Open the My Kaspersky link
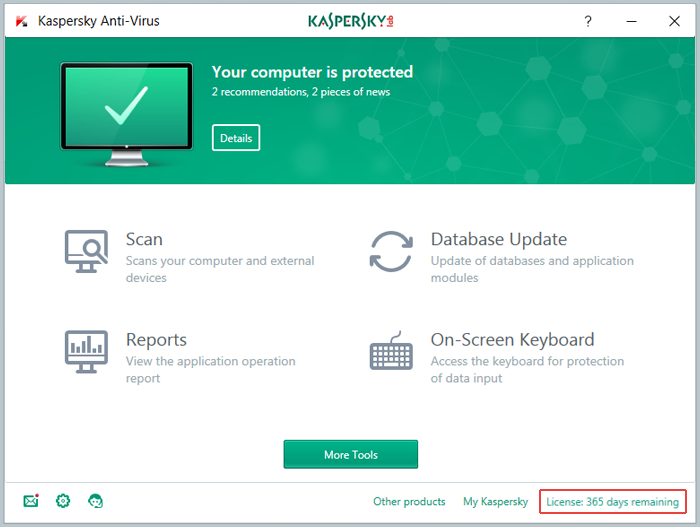 click(496, 502)
